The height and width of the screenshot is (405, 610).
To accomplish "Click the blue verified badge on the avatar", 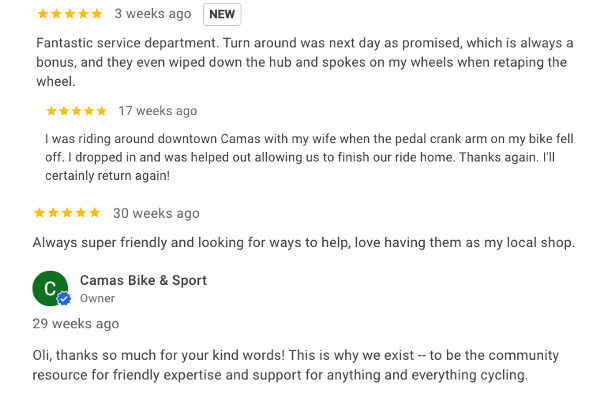I will point(64,299).
